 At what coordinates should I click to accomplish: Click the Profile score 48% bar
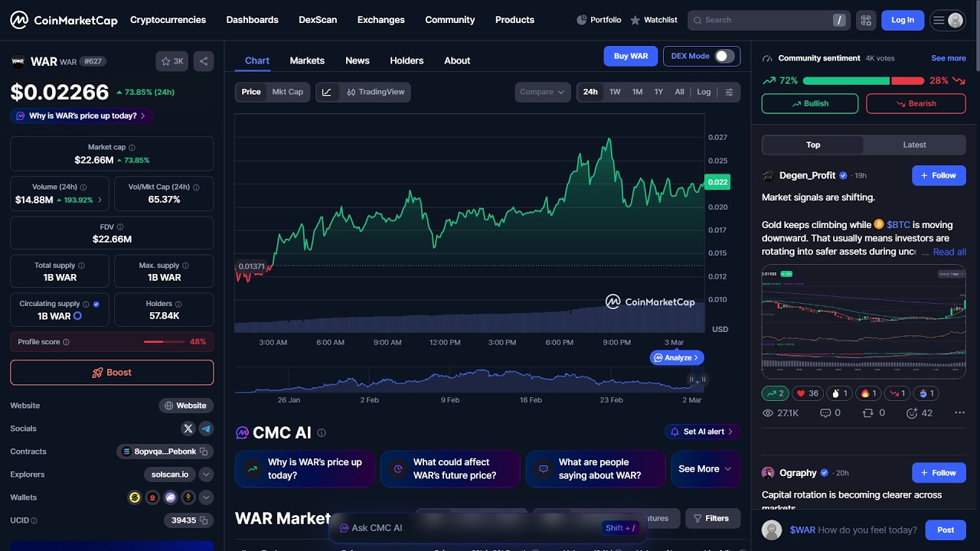click(x=164, y=342)
